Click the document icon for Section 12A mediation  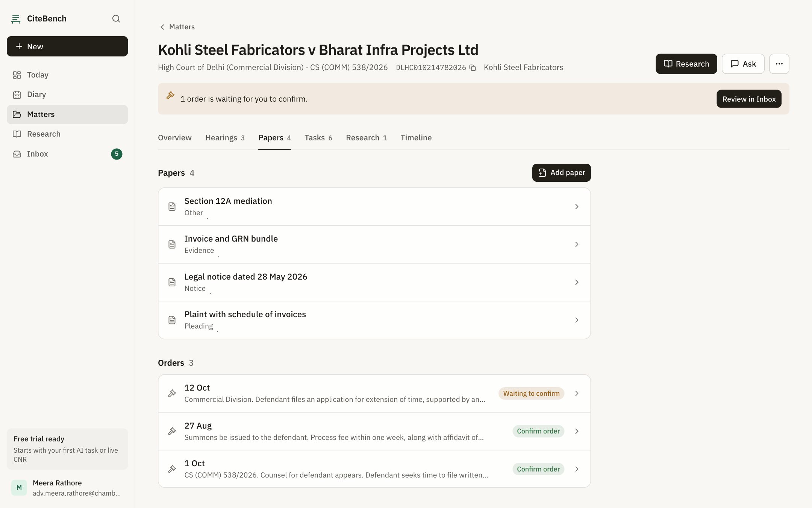tap(172, 207)
